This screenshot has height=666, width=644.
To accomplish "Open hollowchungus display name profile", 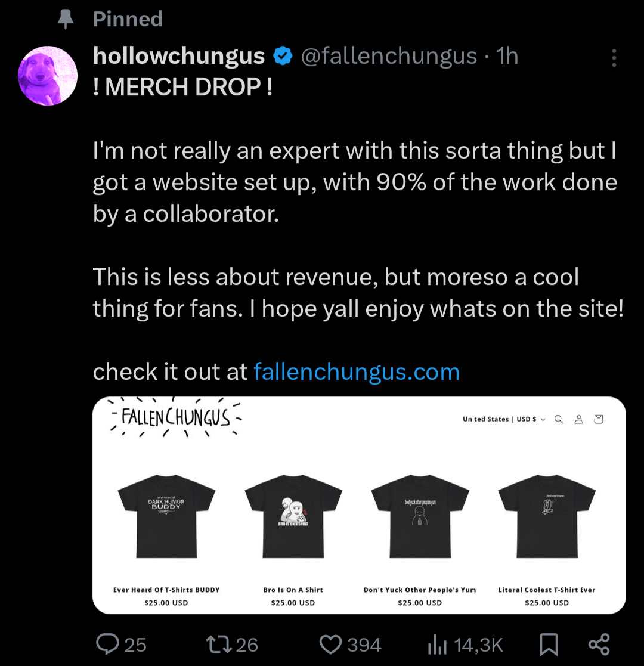I will (x=179, y=56).
